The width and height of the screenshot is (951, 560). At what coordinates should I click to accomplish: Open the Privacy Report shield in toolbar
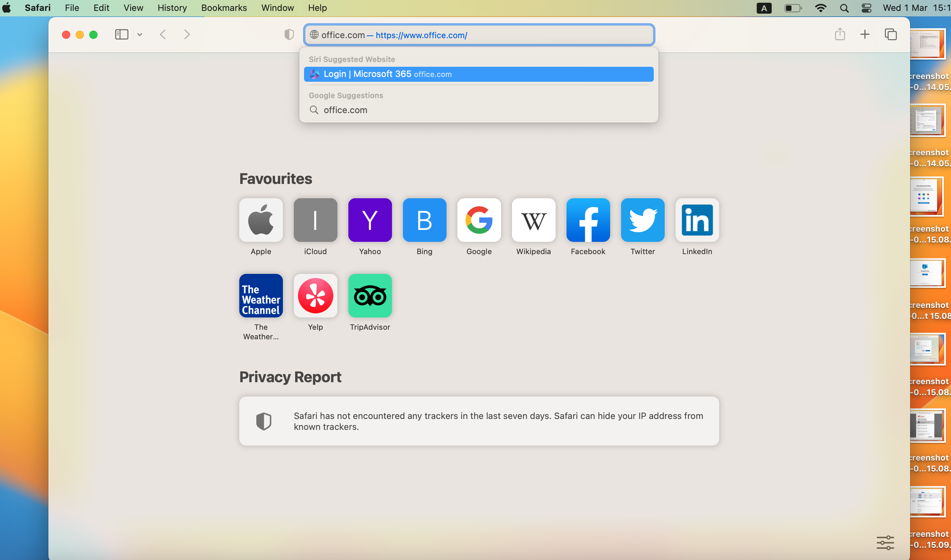click(289, 35)
